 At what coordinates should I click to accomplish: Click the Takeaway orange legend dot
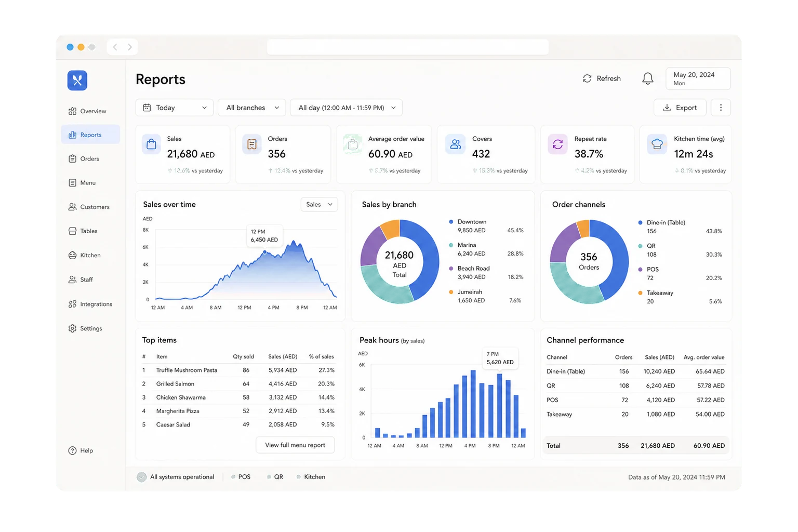click(640, 293)
